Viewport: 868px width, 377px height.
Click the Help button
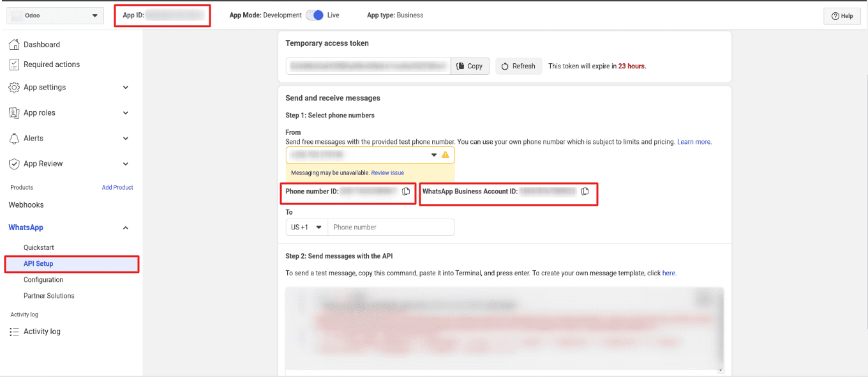tap(842, 16)
